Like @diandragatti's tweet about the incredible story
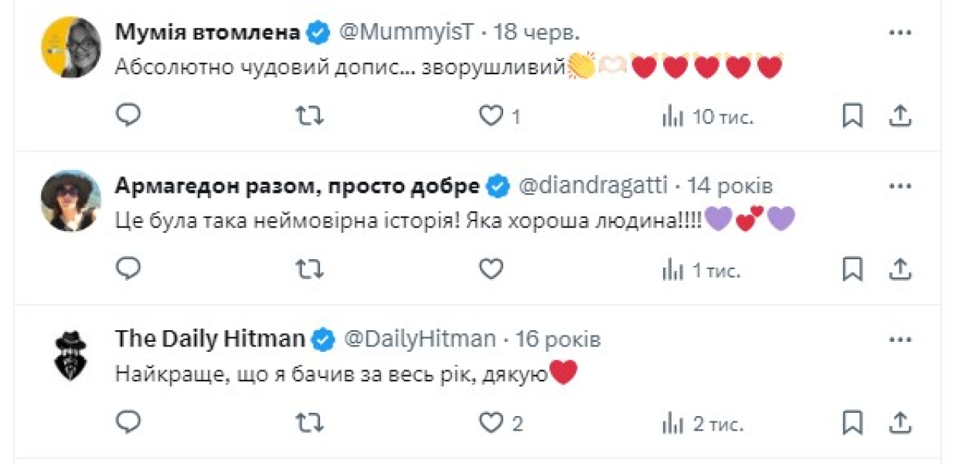The height and width of the screenshot is (464, 980). (x=490, y=268)
